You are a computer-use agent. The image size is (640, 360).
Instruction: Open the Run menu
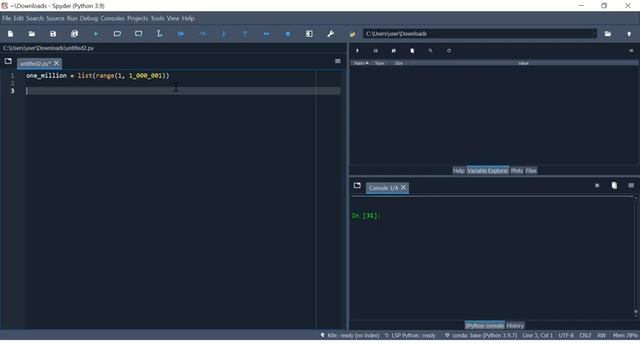(x=72, y=18)
